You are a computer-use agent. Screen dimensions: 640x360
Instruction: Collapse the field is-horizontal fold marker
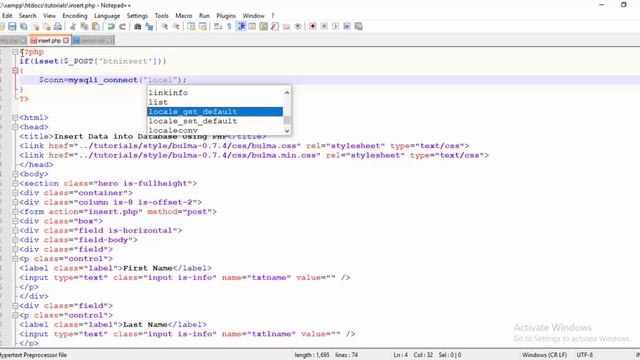click(15, 231)
